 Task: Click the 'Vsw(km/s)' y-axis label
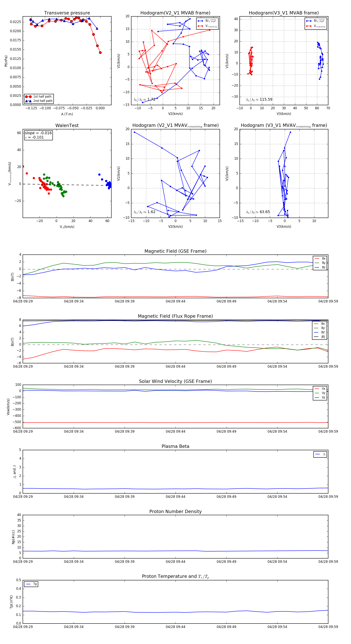8,407
